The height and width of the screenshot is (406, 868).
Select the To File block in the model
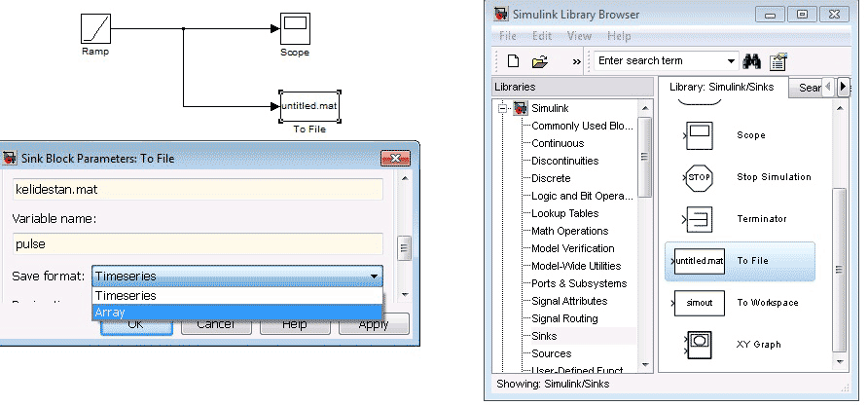click(x=309, y=107)
